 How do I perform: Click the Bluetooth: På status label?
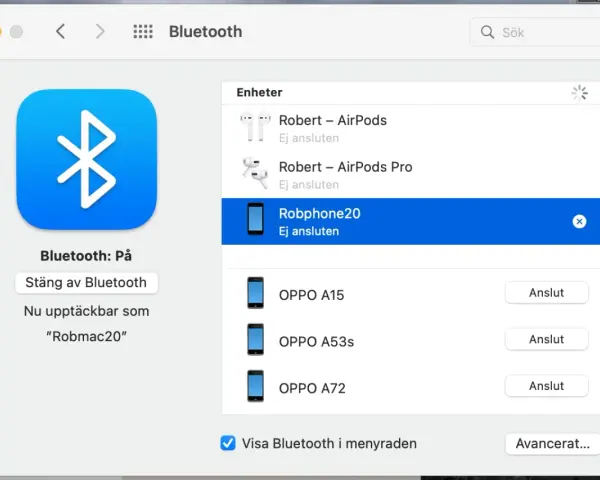point(86,256)
